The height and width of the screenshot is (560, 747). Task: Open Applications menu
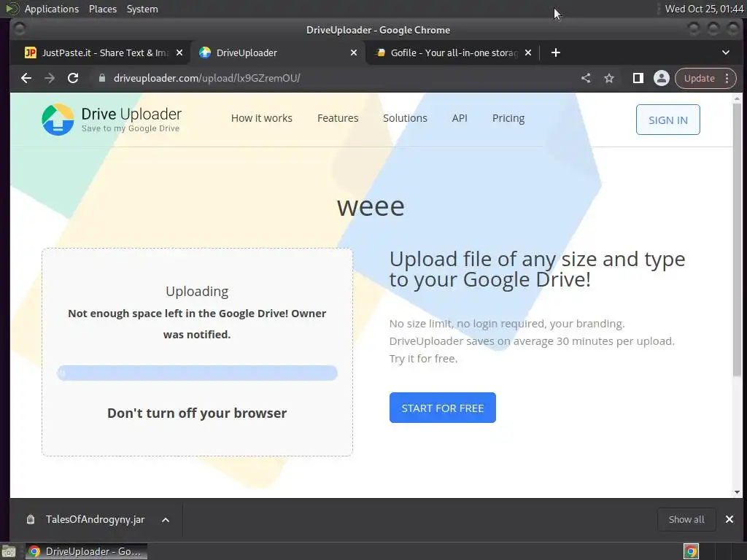pyautogui.click(x=52, y=9)
